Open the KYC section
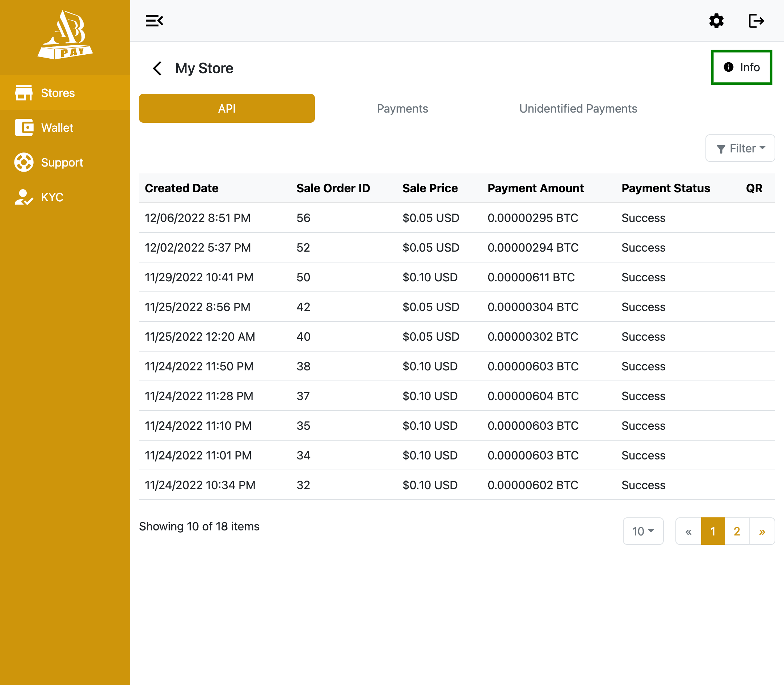The height and width of the screenshot is (685, 784). (x=65, y=197)
